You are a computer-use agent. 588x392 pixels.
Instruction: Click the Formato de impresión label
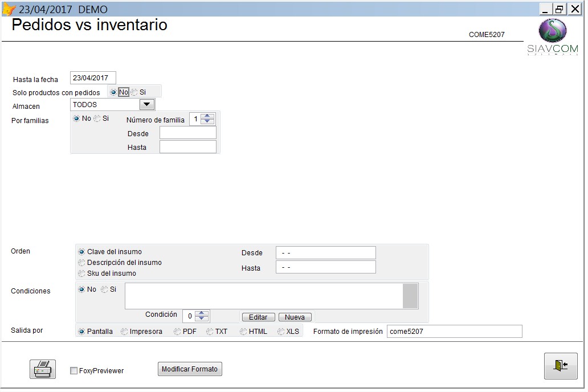tap(348, 332)
